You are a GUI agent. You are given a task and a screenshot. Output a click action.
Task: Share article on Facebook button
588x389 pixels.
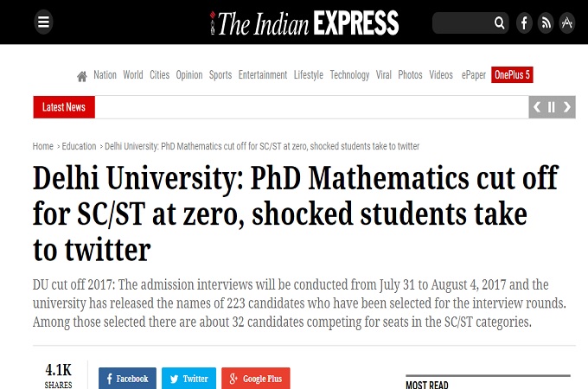point(127,379)
